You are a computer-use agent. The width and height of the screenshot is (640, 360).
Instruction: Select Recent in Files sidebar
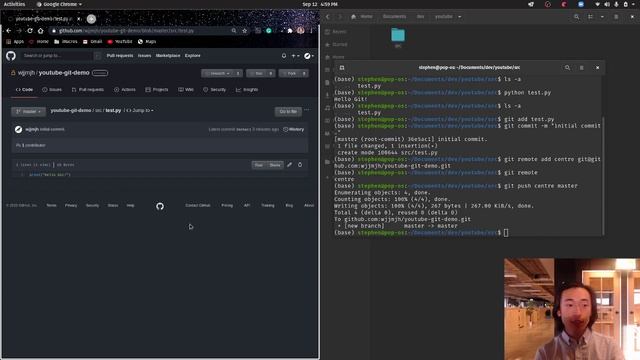pos(336,31)
